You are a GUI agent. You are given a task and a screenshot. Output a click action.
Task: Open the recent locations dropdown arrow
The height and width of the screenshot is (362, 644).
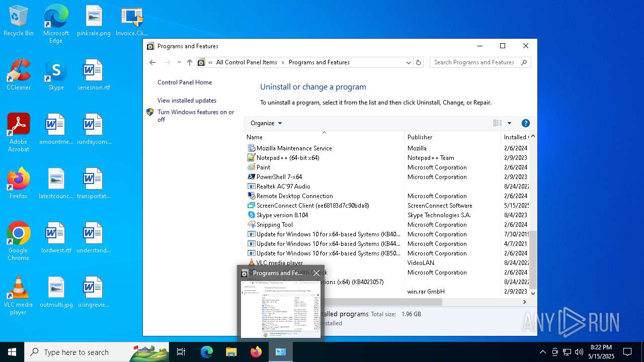click(x=179, y=62)
